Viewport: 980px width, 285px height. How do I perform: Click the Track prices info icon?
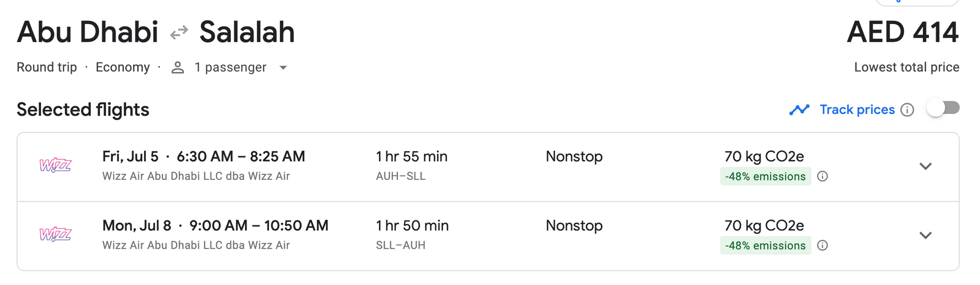[x=907, y=110]
